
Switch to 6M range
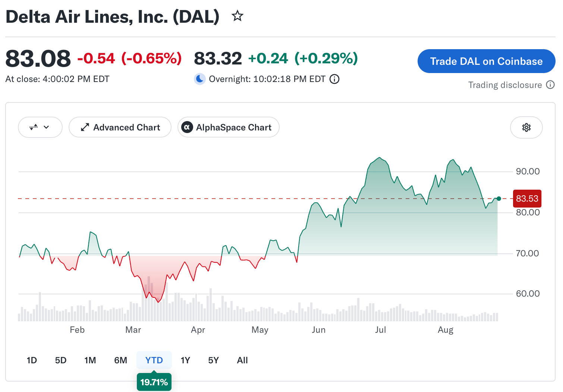(121, 360)
